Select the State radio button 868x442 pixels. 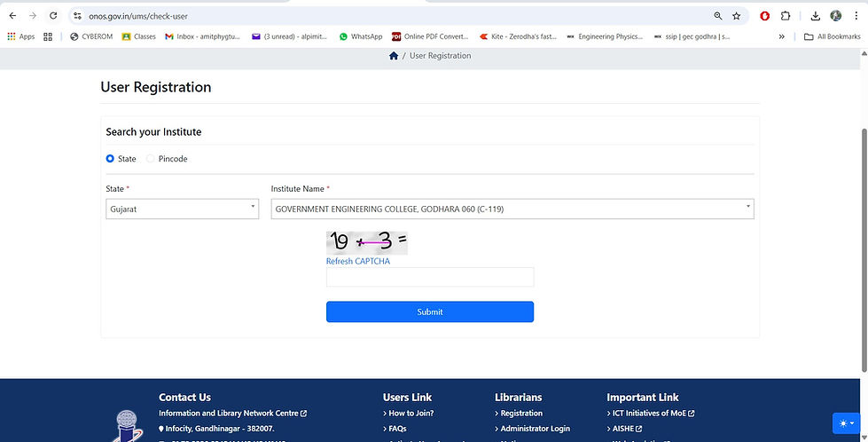click(110, 159)
